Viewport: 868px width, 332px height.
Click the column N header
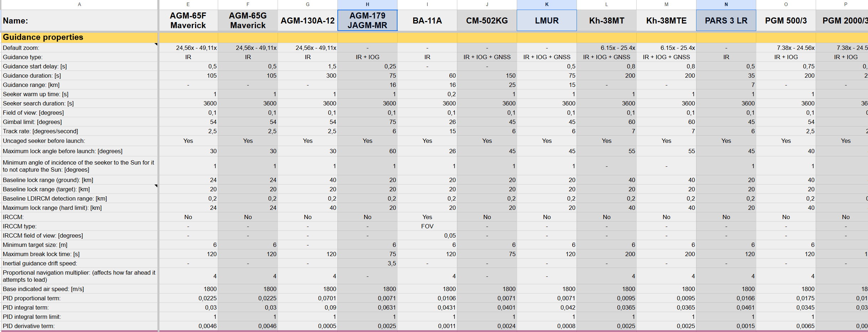pos(726,4)
